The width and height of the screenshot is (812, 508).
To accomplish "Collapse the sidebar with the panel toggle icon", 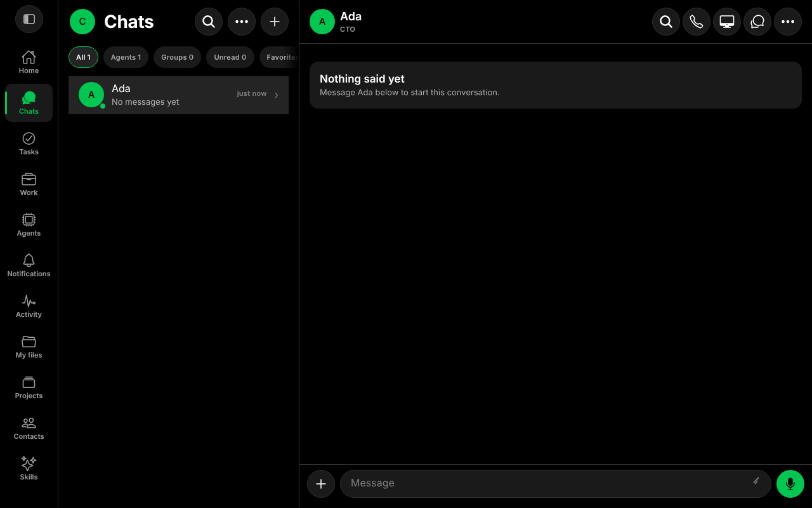I will point(29,19).
